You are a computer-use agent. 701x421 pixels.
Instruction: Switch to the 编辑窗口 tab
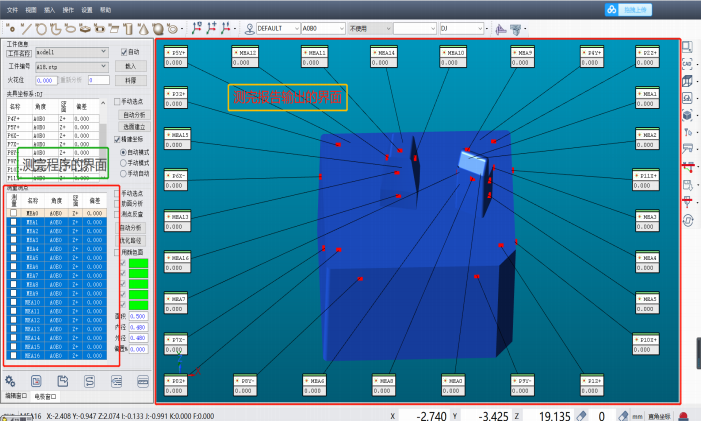[x=16, y=396]
